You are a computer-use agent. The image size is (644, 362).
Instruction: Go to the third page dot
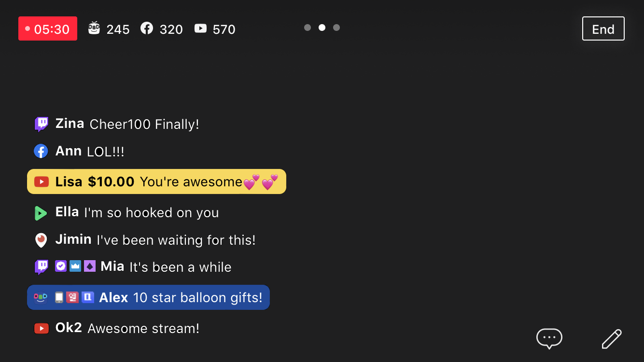[x=336, y=28]
